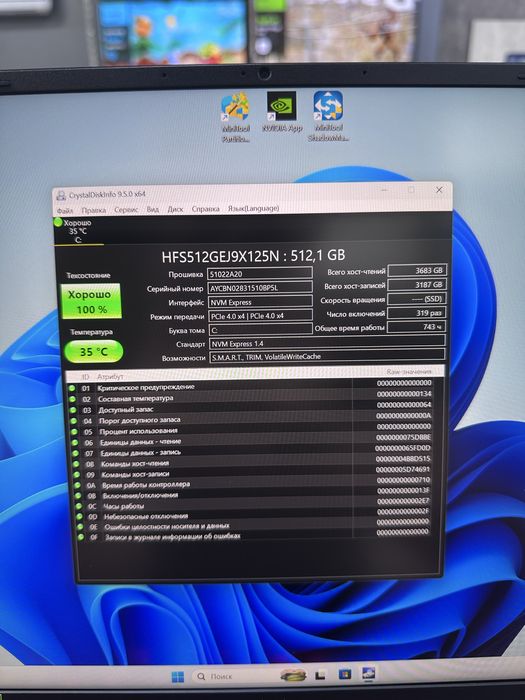
Task: Click the Атрибут column header
Action: coord(110,376)
